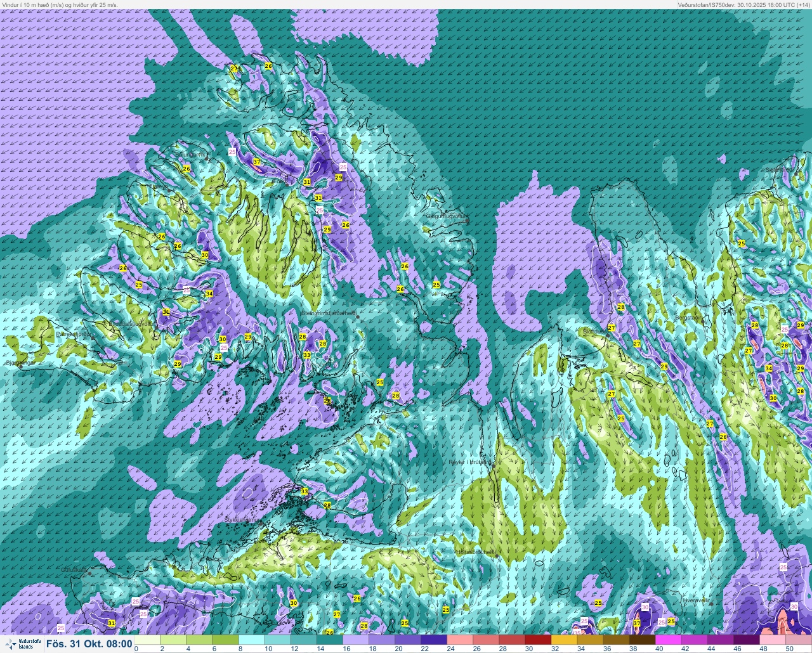
Task: Pick the 24–26 m/s pink legend swatch
Action: 459,640
